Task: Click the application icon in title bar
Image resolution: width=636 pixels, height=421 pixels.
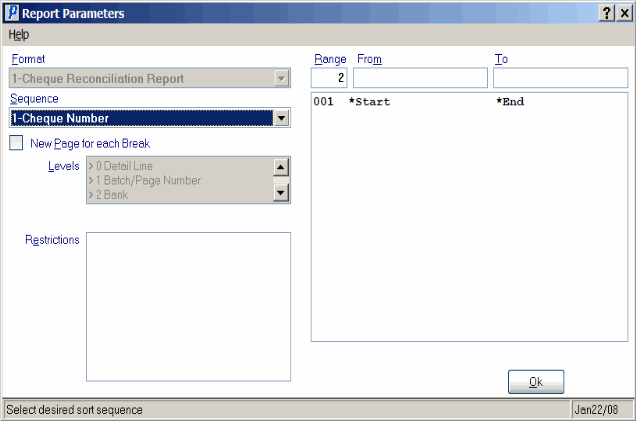Action: pos(12,13)
